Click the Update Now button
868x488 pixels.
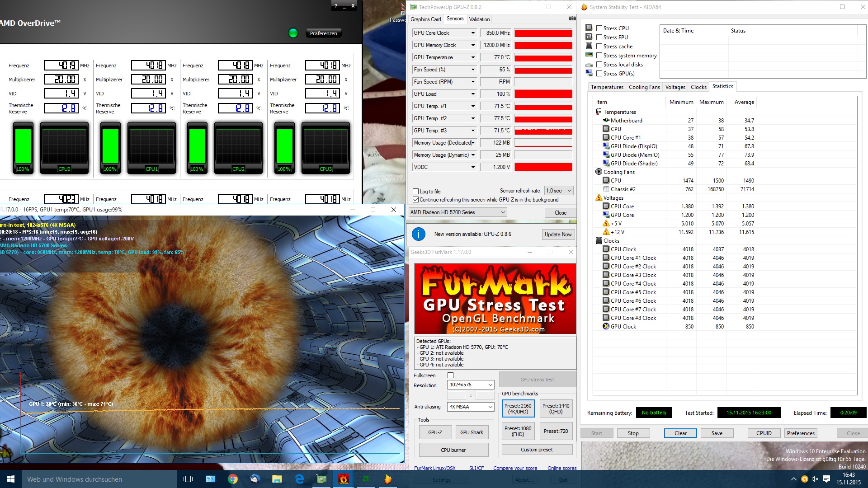click(558, 235)
